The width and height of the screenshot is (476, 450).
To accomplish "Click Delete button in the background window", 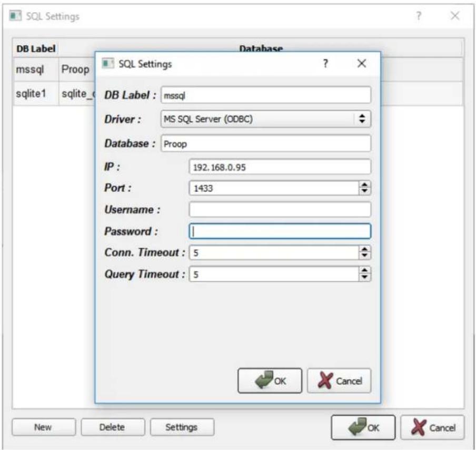I will [x=113, y=427].
